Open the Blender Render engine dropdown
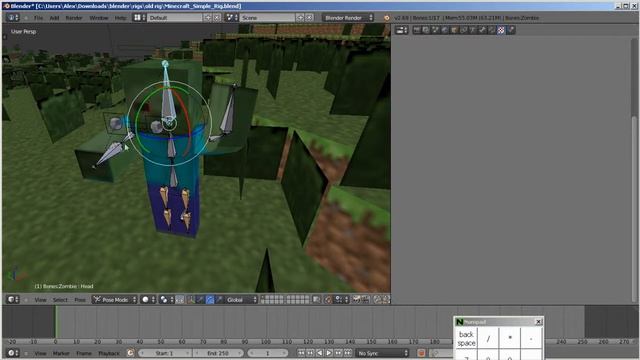Image resolution: width=640 pixels, height=360 pixels. pyautogui.click(x=348, y=18)
